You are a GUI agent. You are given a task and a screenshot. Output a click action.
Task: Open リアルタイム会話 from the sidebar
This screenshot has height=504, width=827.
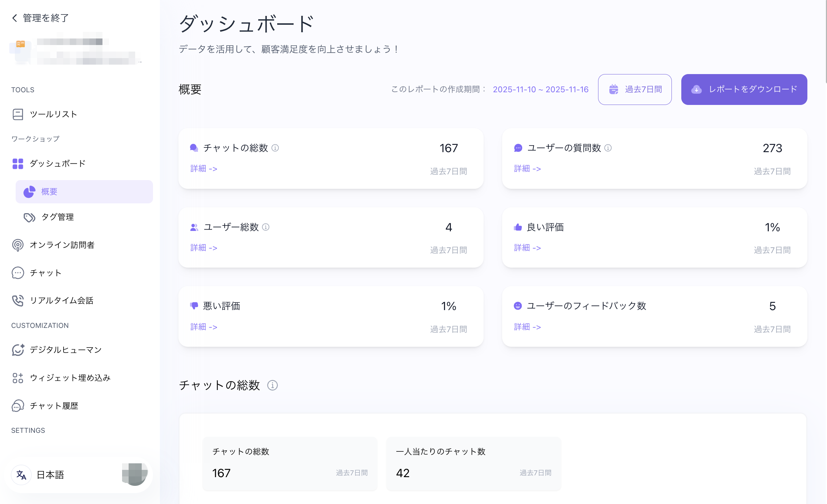[62, 300]
